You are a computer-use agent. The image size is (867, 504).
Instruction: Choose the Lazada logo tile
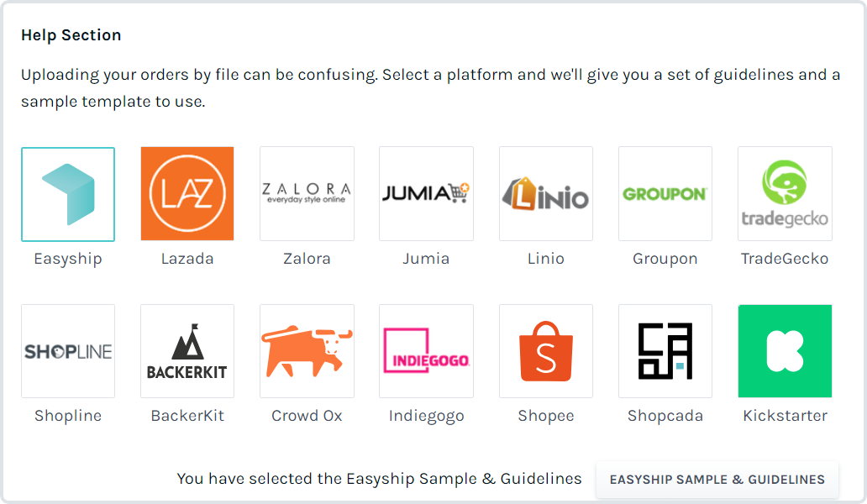(187, 194)
